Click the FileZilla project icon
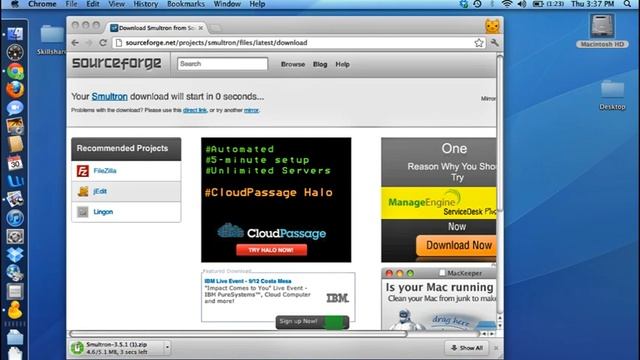The width and height of the screenshot is (640, 360). 83,171
